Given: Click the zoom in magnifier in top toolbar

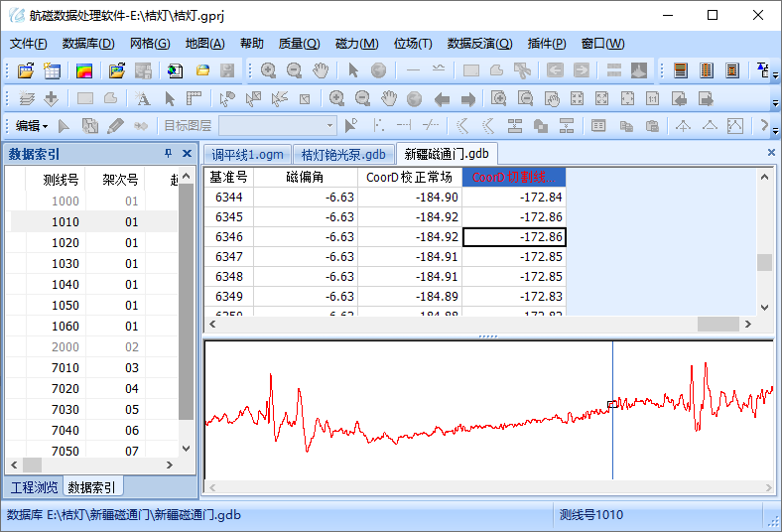Looking at the screenshot, I should (x=268, y=70).
